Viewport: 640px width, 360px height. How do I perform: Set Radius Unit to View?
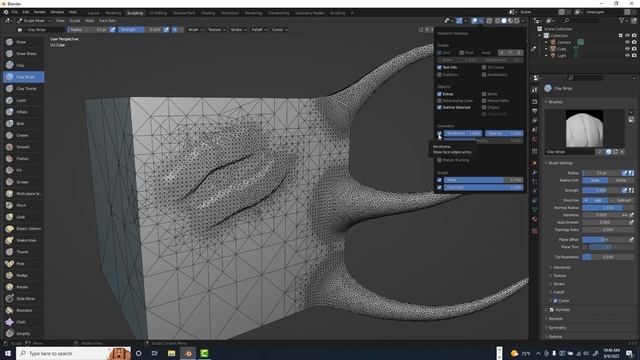(x=595, y=180)
